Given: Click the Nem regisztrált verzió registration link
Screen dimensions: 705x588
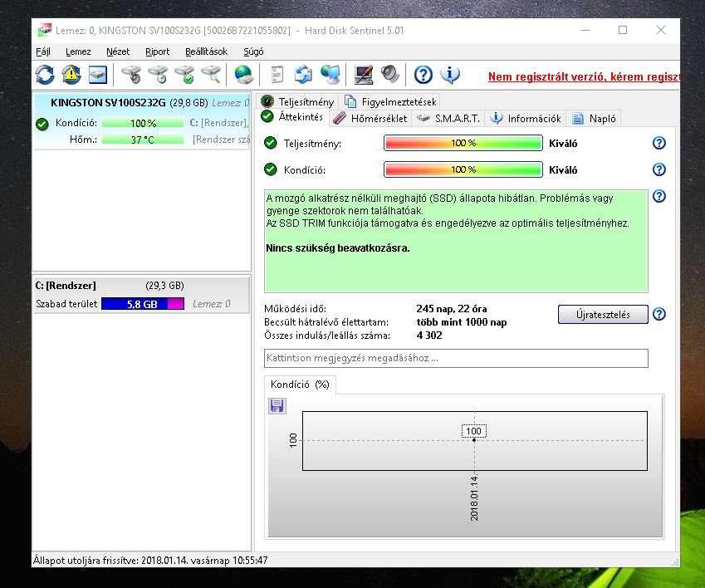Looking at the screenshot, I should (584, 76).
